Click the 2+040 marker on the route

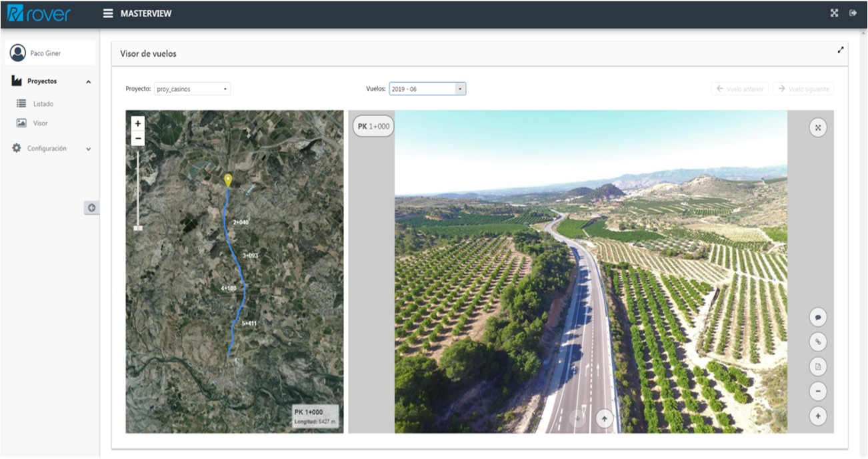pyautogui.click(x=241, y=222)
